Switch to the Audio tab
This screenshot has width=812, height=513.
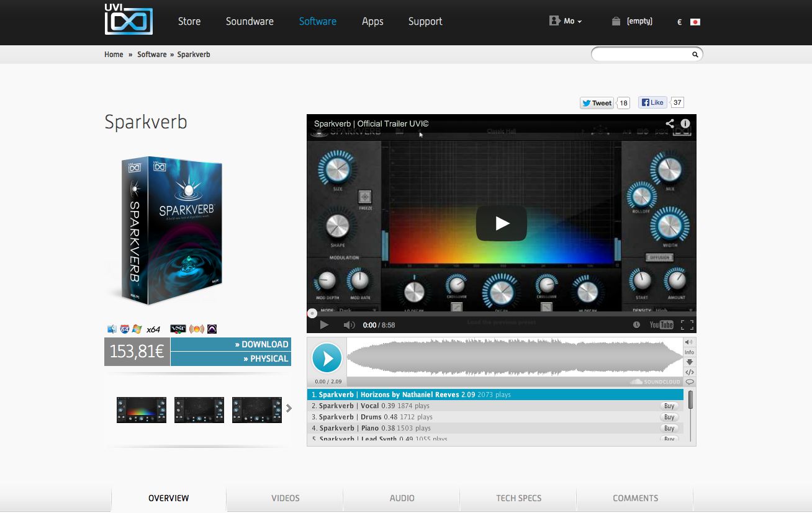click(402, 498)
